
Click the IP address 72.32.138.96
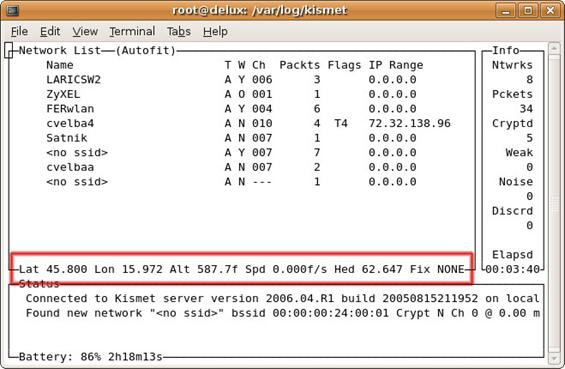click(x=409, y=124)
